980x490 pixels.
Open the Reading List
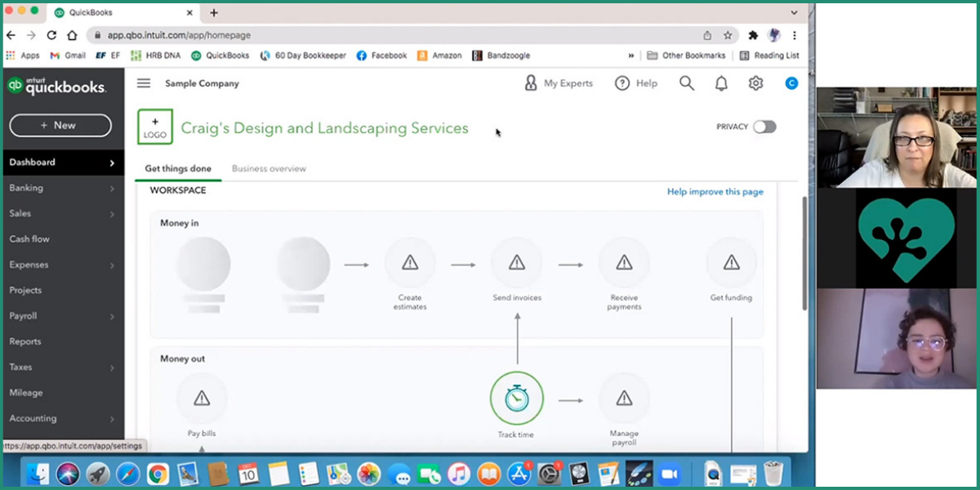click(769, 56)
